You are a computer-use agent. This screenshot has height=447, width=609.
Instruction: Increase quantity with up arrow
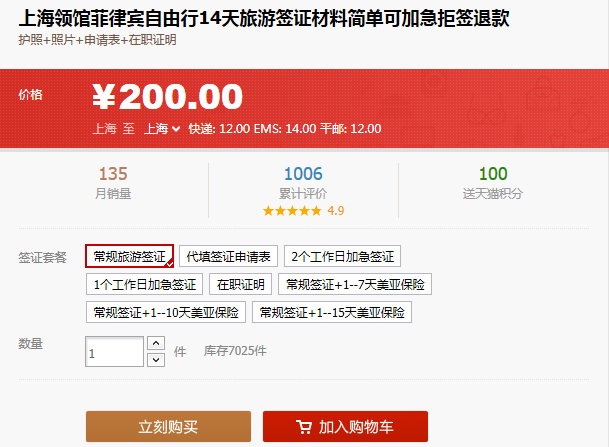click(156, 343)
